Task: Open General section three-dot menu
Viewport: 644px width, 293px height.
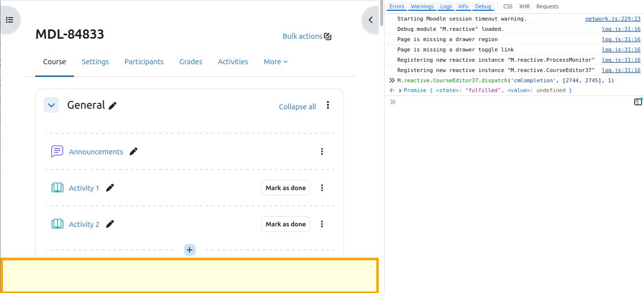Action: pyautogui.click(x=328, y=105)
